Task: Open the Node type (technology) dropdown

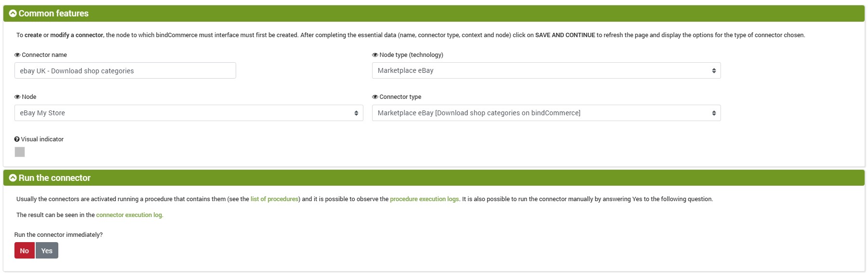Action: click(546, 70)
